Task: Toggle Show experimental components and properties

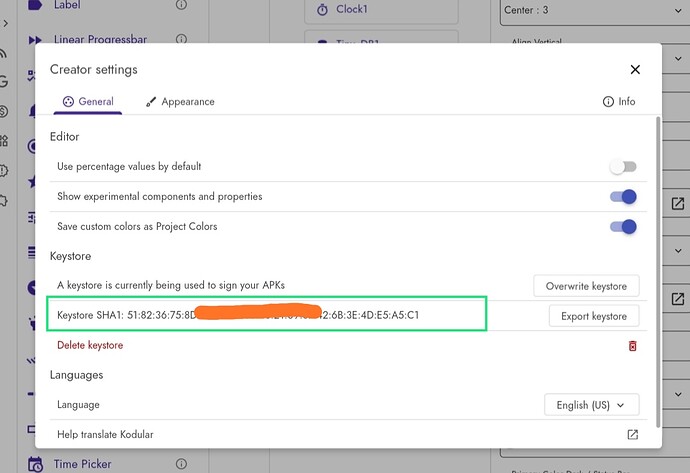Action: [623, 197]
